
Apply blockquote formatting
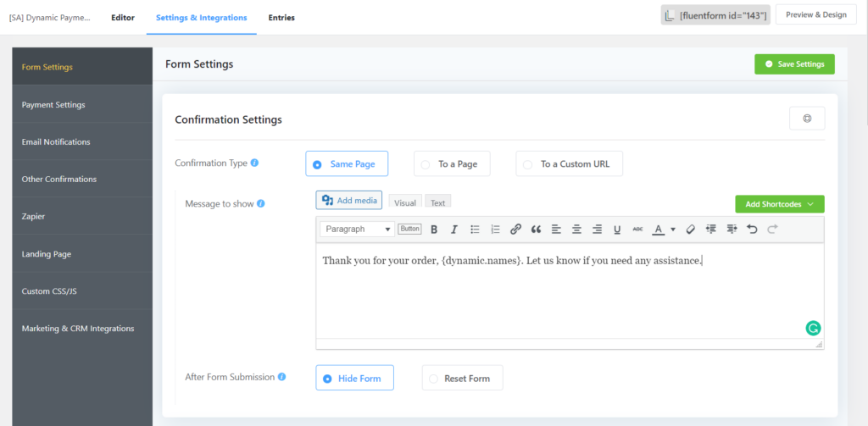(536, 229)
